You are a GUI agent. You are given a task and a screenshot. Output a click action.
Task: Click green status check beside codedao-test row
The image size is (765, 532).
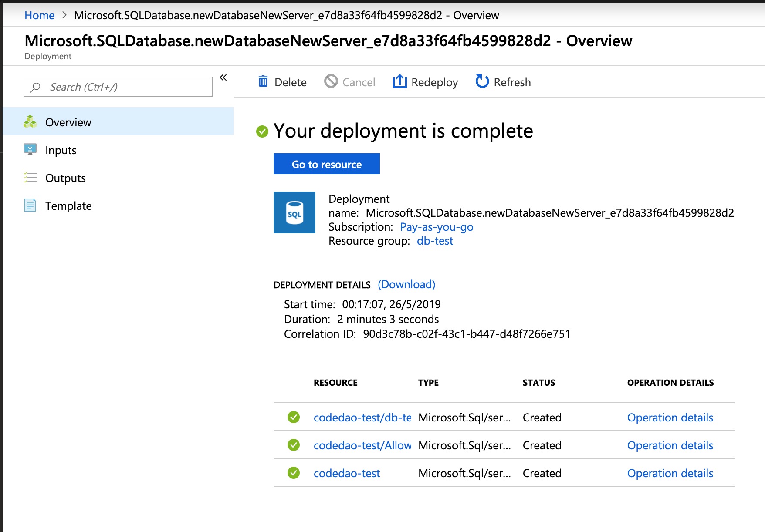click(294, 473)
